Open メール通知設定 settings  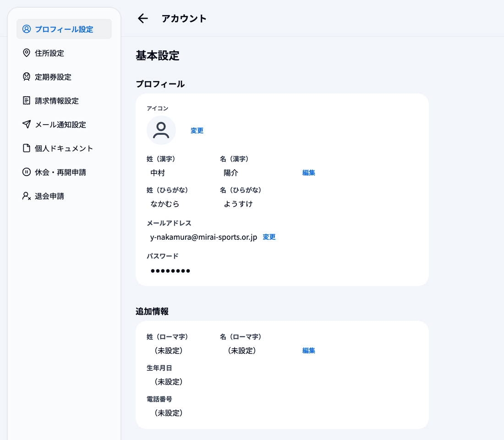[x=64, y=124]
